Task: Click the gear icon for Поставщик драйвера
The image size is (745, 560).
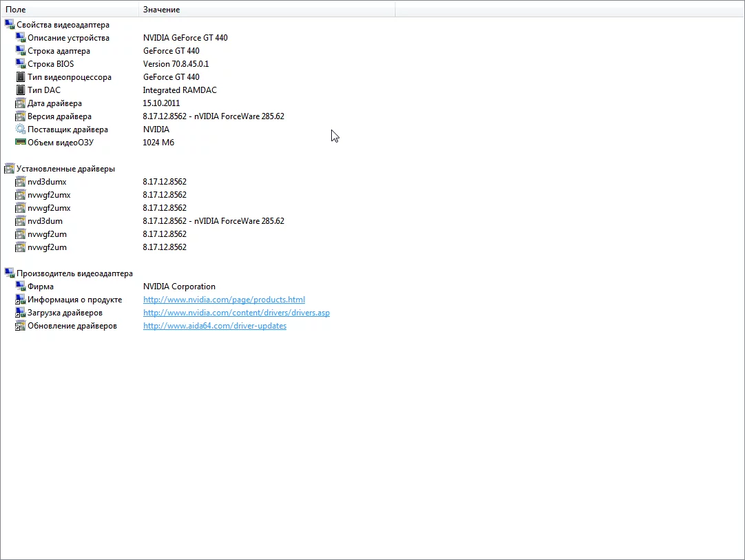Action: pyautogui.click(x=21, y=129)
